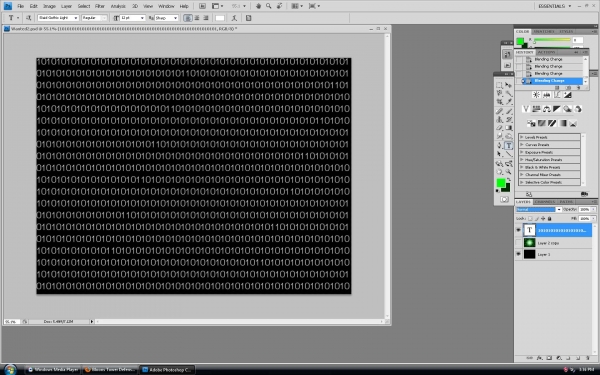The height and width of the screenshot is (375, 600).
Task: Select the Magic Wand tool
Action: 509,93
